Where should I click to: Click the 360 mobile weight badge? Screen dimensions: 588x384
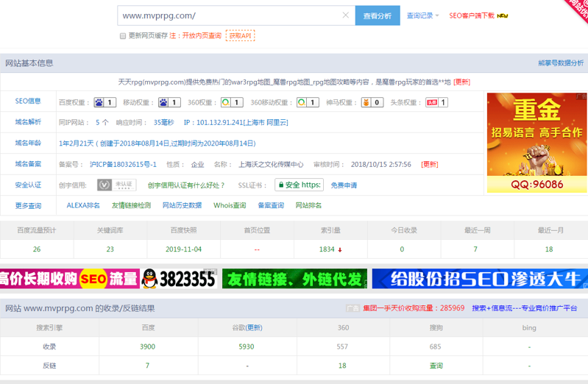click(x=308, y=102)
